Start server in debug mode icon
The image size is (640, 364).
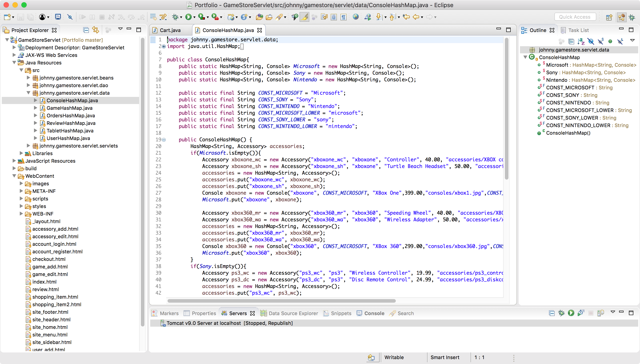click(x=561, y=313)
